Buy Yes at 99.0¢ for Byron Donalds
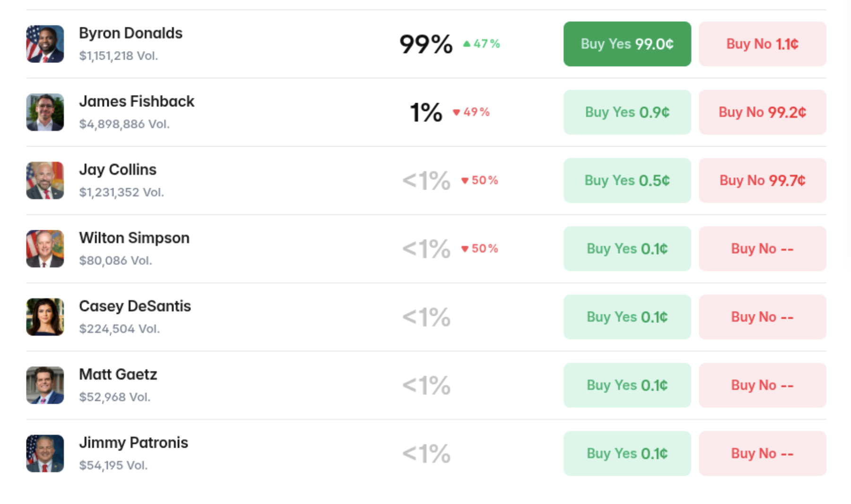 point(627,44)
